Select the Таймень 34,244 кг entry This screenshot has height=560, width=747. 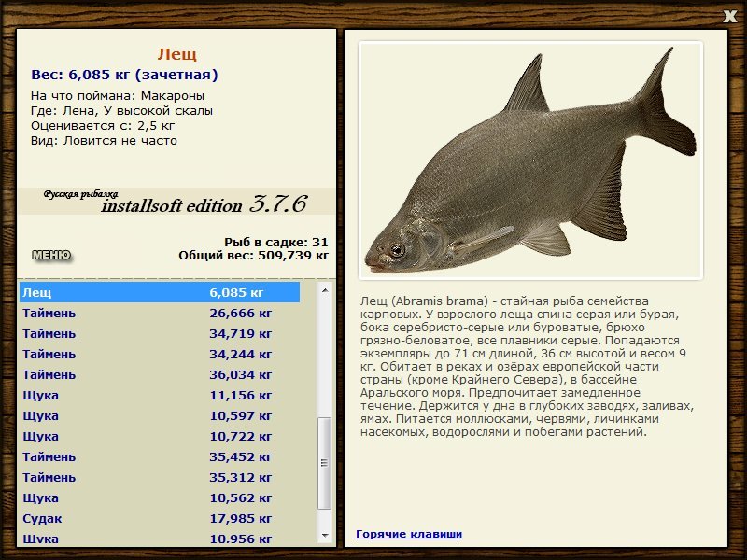tap(160, 354)
